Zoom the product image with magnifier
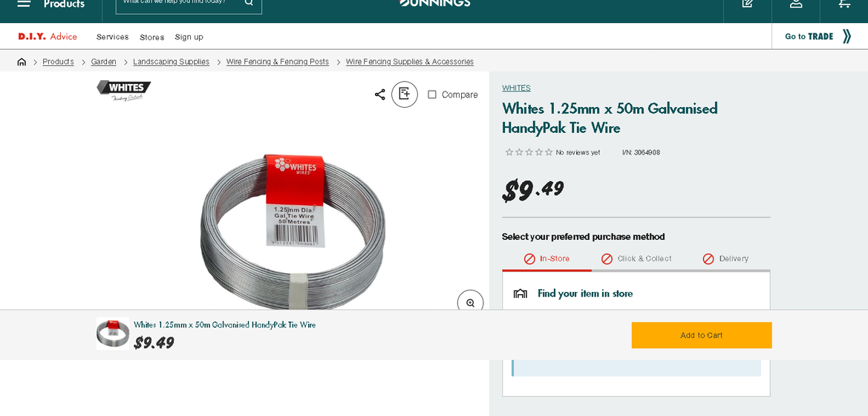 pos(470,302)
